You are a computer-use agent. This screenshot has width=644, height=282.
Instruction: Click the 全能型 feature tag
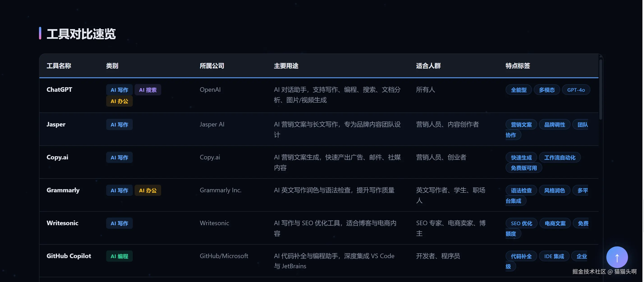tap(518, 90)
